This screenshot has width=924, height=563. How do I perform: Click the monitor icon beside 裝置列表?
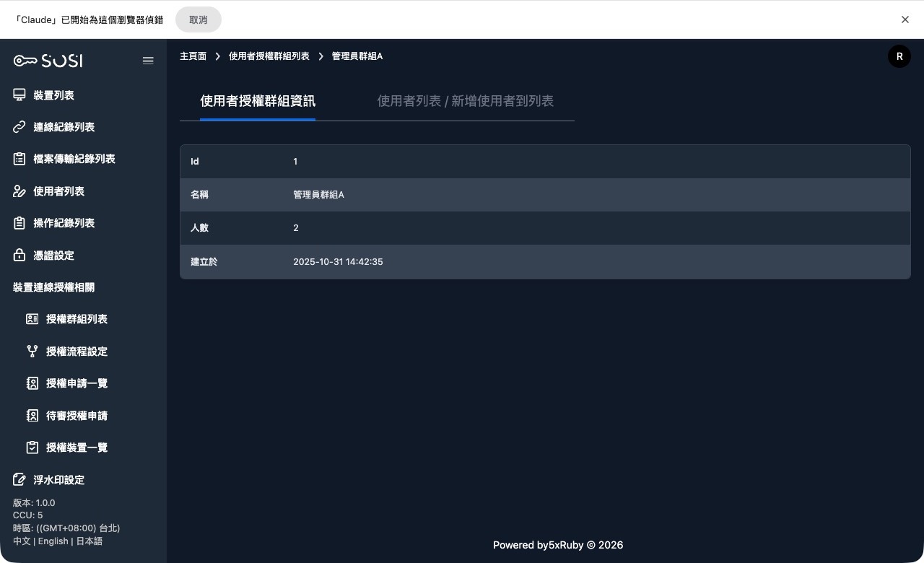point(19,95)
